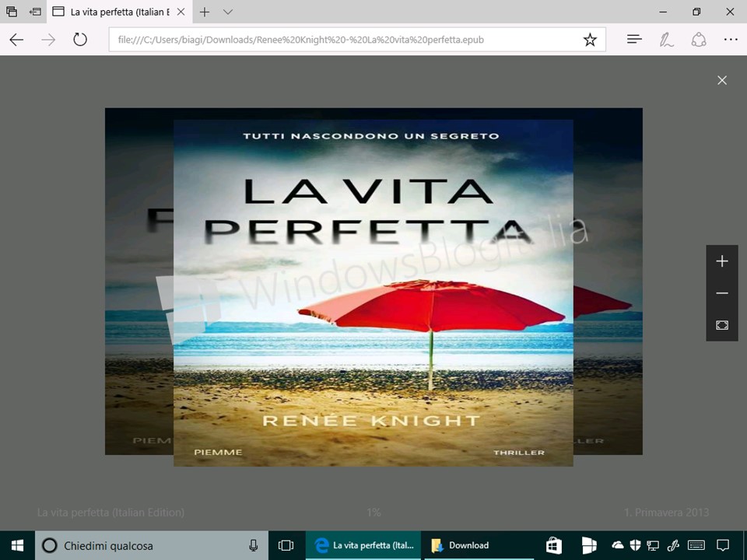Viewport: 747px width, 560px height.
Task: Add this page to favorites with the star
Action: coord(590,40)
